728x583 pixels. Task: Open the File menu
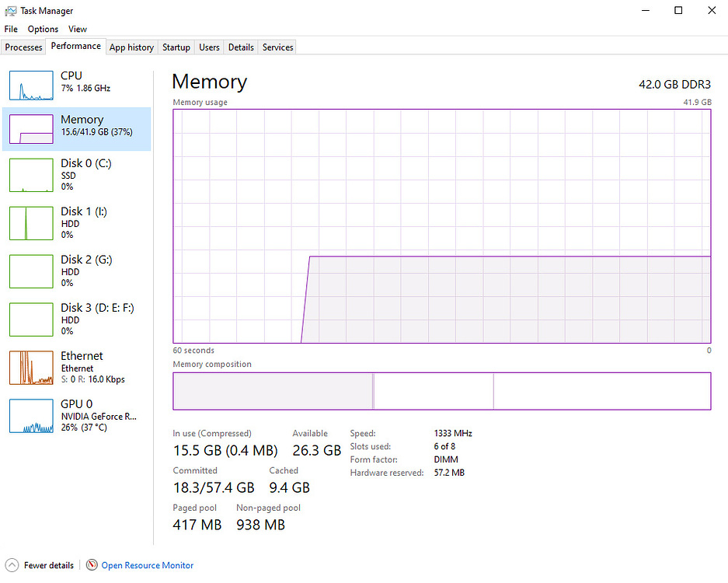coord(11,29)
